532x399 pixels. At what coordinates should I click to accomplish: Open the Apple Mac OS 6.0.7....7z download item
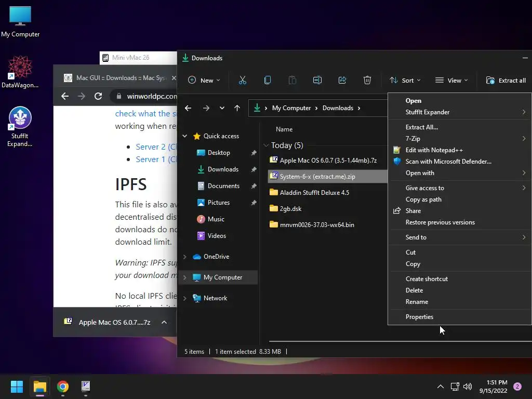(x=108, y=322)
